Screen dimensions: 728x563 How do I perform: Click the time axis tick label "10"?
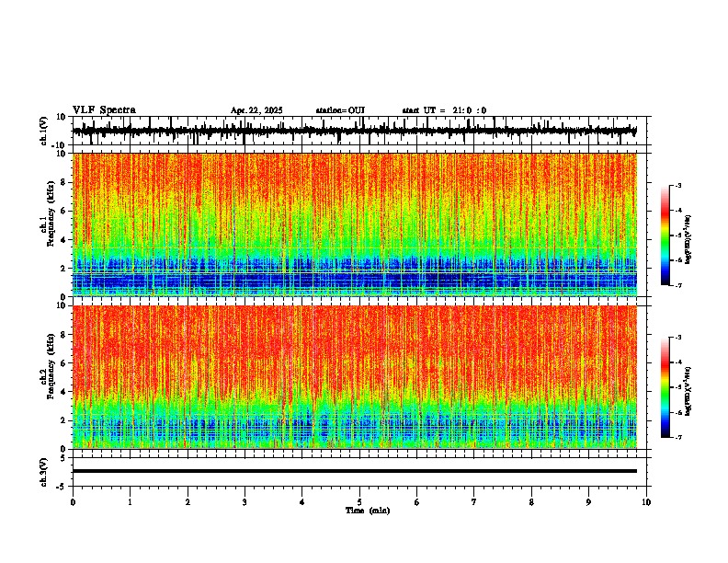point(646,502)
